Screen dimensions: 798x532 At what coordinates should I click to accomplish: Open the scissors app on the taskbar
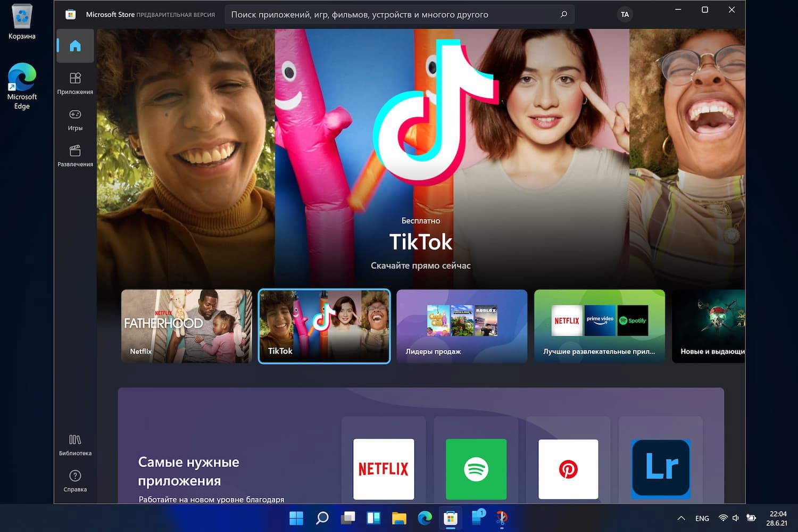click(x=502, y=518)
